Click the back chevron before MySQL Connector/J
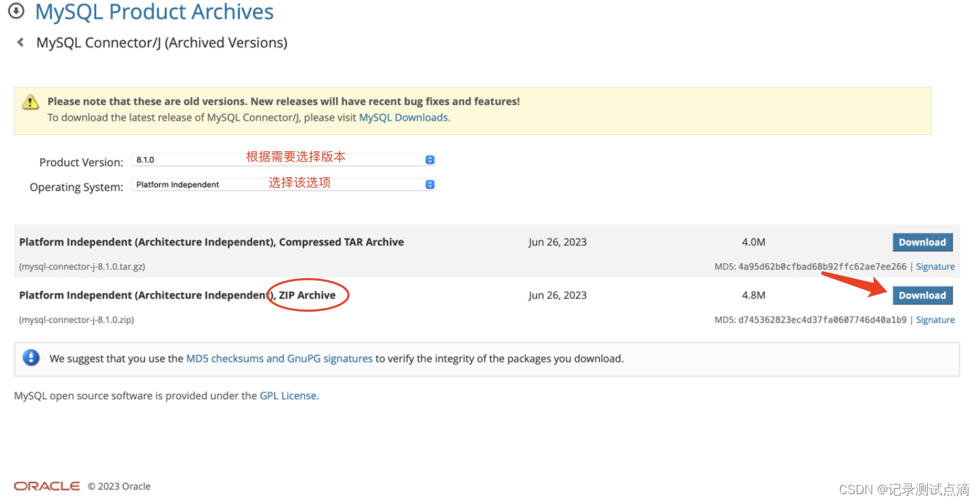 coord(20,43)
